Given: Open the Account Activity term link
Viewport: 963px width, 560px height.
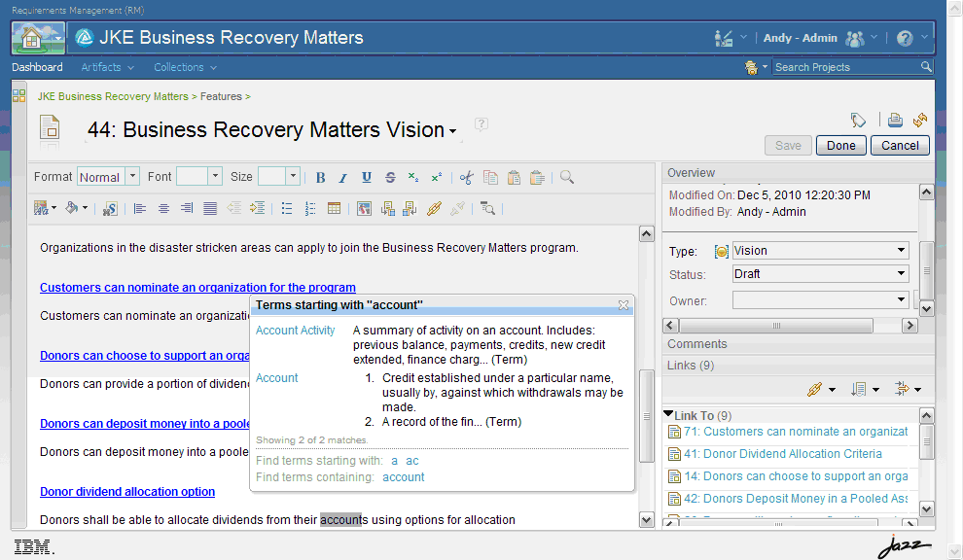Looking at the screenshot, I should (x=295, y=331).
